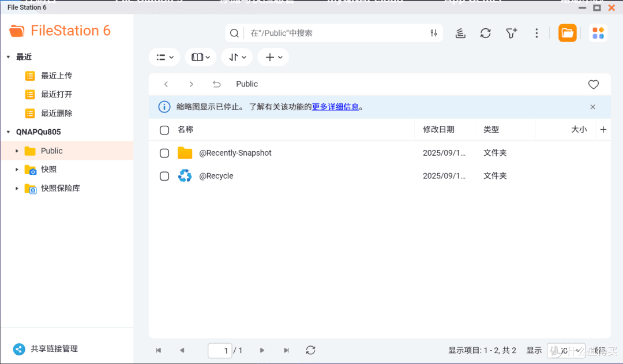
Task: Add Public to favorites heart icon
Action: click(593, 84)
